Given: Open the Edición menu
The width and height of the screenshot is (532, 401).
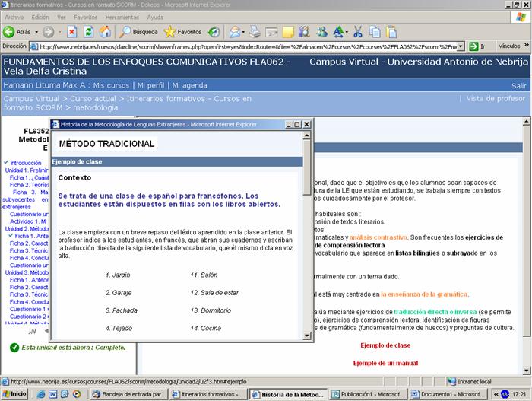Looking at the screenshot, I should point(40,17).
